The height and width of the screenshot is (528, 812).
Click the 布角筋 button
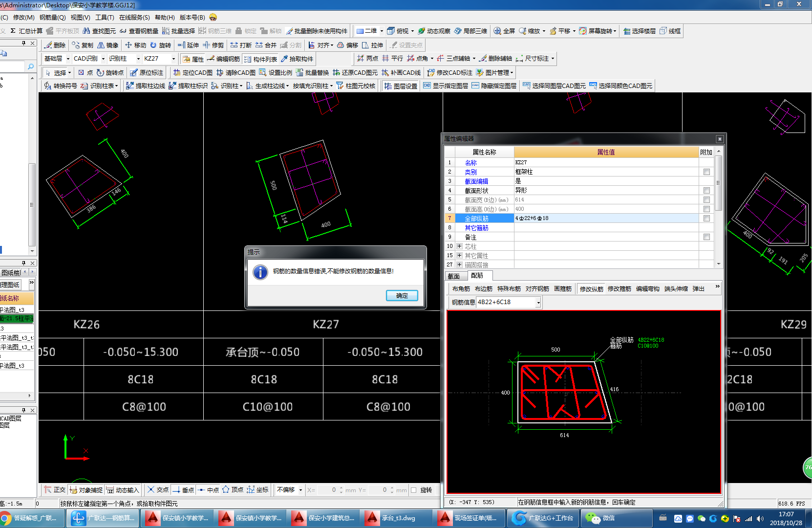[x=461, y=289]
